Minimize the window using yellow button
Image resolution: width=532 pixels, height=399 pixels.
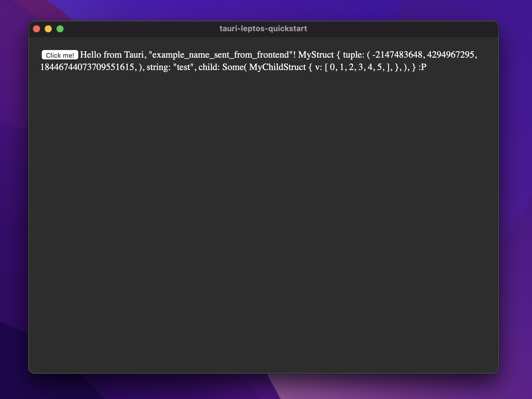coord(48,29)
